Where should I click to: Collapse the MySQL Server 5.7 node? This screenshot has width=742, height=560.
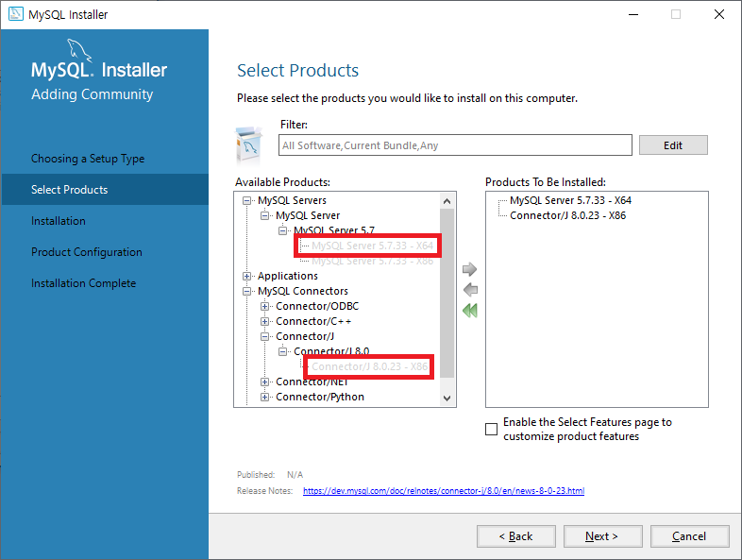coord(282,231)
